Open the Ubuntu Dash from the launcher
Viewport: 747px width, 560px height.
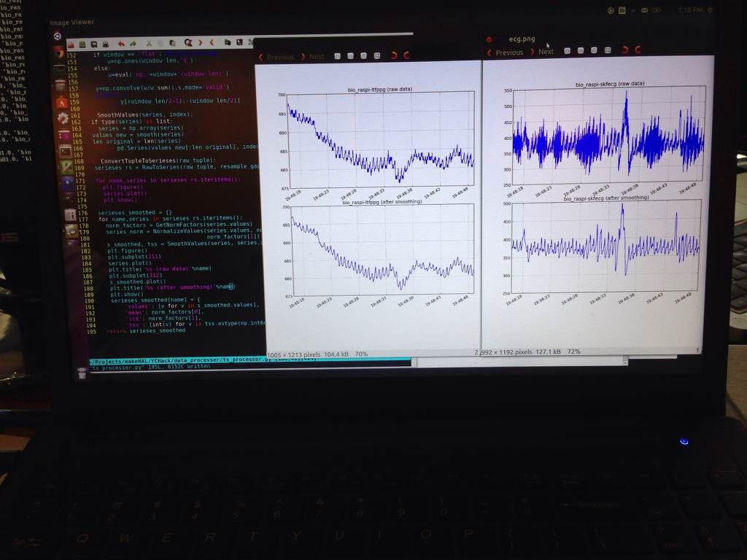click(57, 36)
